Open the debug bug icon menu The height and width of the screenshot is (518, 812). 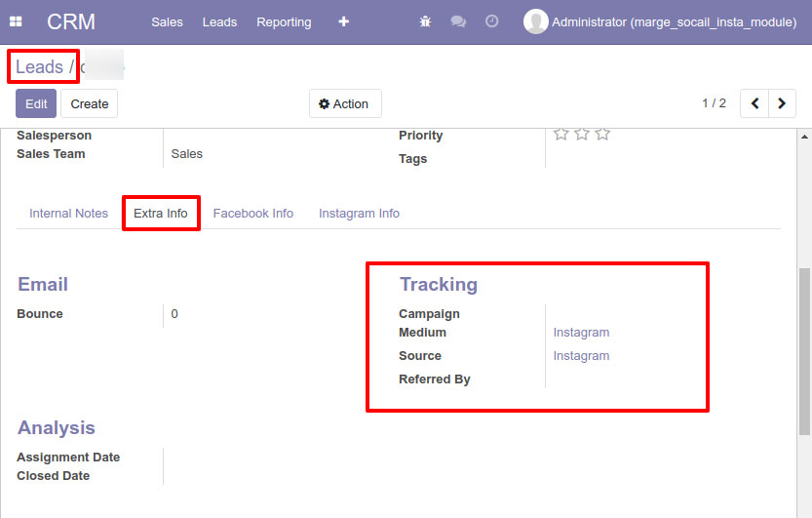point(425,21)
